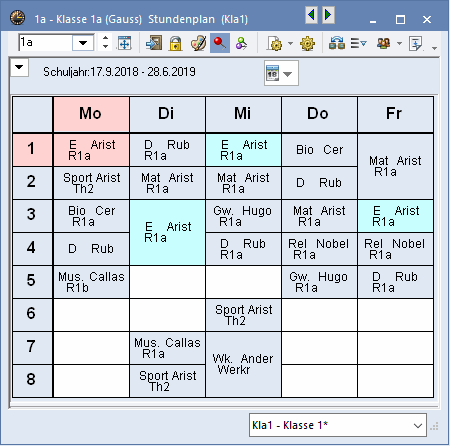Image resolution: width=450 pixels, height=446 pixels.
Task: Open the class 1a selection dropdown
Action: (x=83, y=43)
